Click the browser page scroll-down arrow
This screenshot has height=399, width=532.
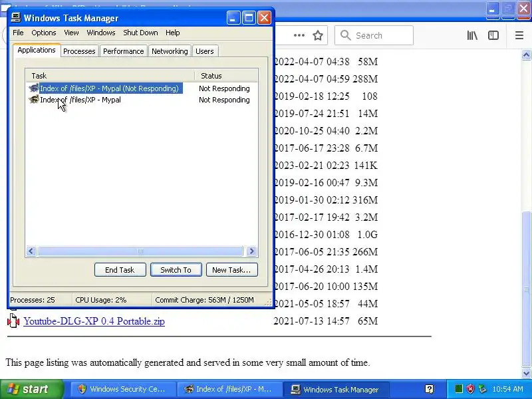(x=526, y=373)
